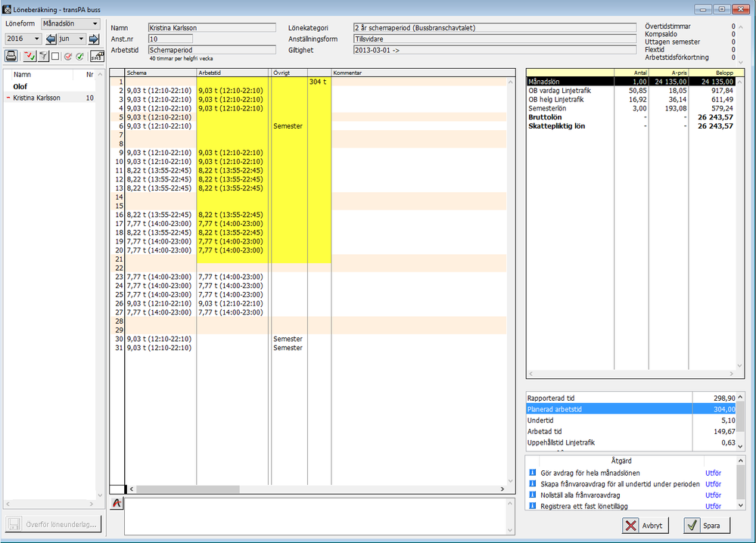Click the Anställningsform Tillsvidare field
Viewport: 756px width, 543px height.
(495, 39)
